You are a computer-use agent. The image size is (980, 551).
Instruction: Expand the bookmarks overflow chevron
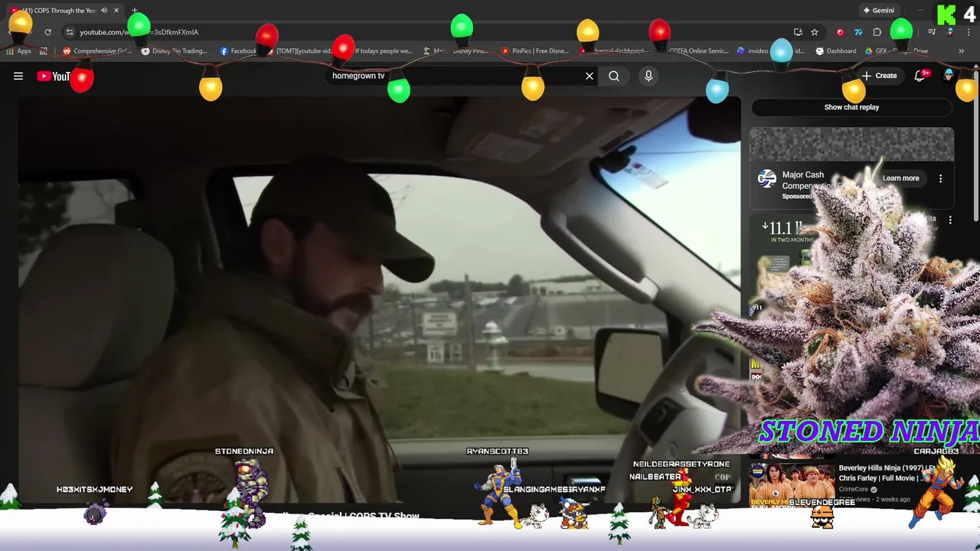coord(961,51)
